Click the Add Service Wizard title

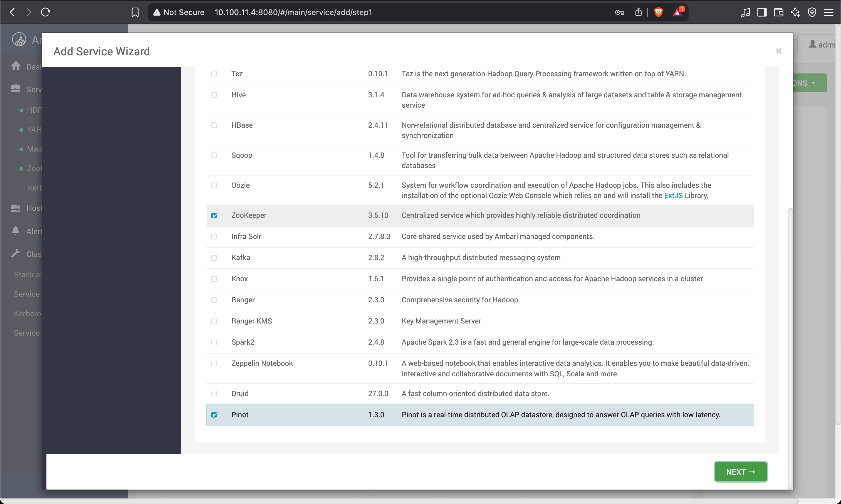coord(102,51)
